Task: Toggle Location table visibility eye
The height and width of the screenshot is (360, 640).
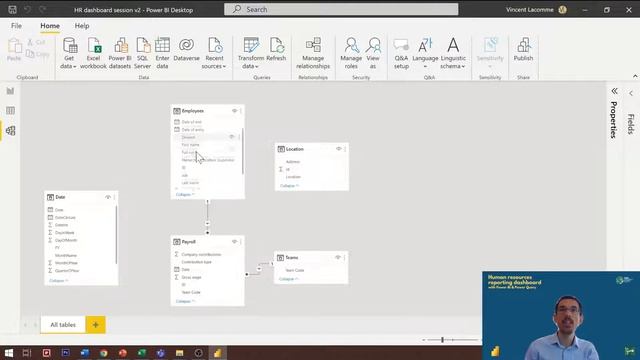Action: pyautogui.click(x=338, y=149)
